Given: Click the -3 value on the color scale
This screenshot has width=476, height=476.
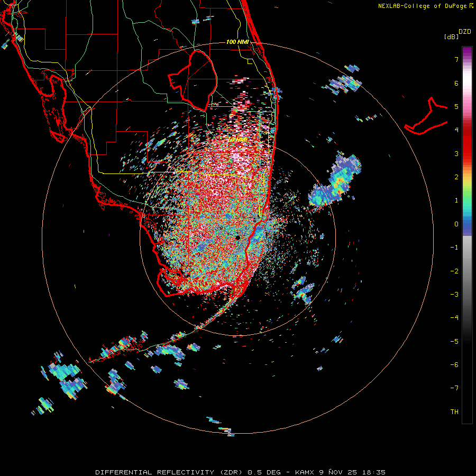Looking at the screenshot, I should click(454, 295).
